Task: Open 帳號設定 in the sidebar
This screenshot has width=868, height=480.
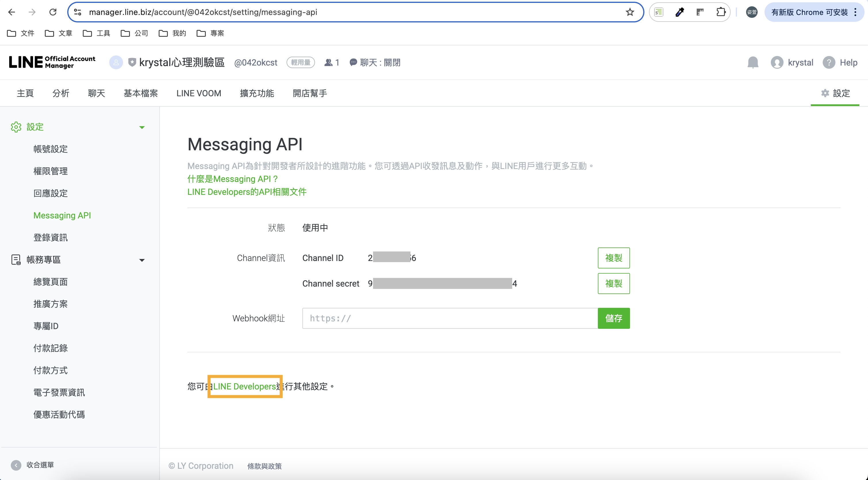Action: point(51,149)
